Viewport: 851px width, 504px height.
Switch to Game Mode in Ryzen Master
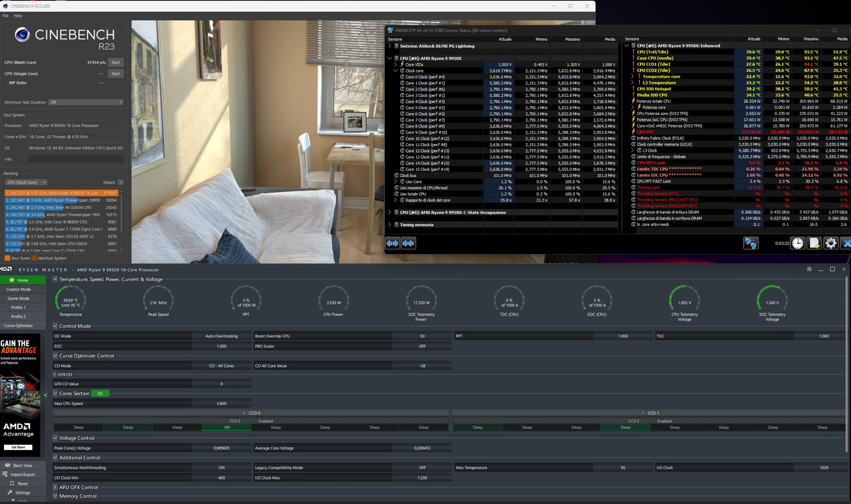(18, 299)
